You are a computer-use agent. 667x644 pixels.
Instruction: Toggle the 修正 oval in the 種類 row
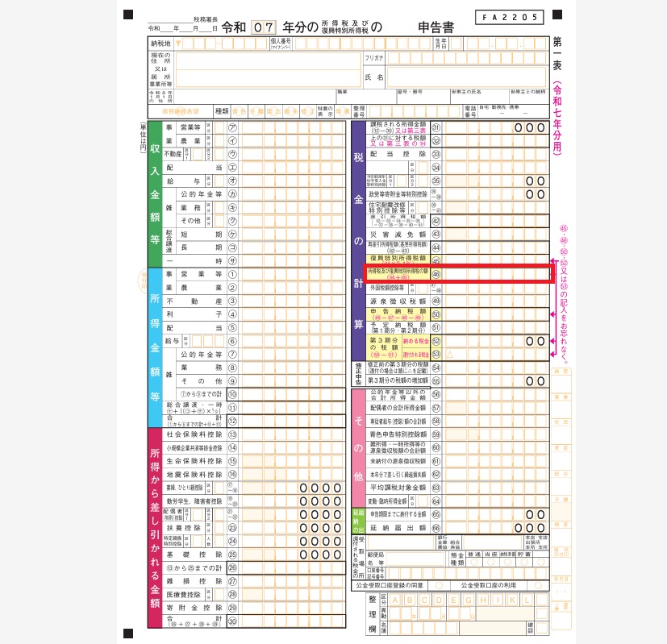(309, 111)
